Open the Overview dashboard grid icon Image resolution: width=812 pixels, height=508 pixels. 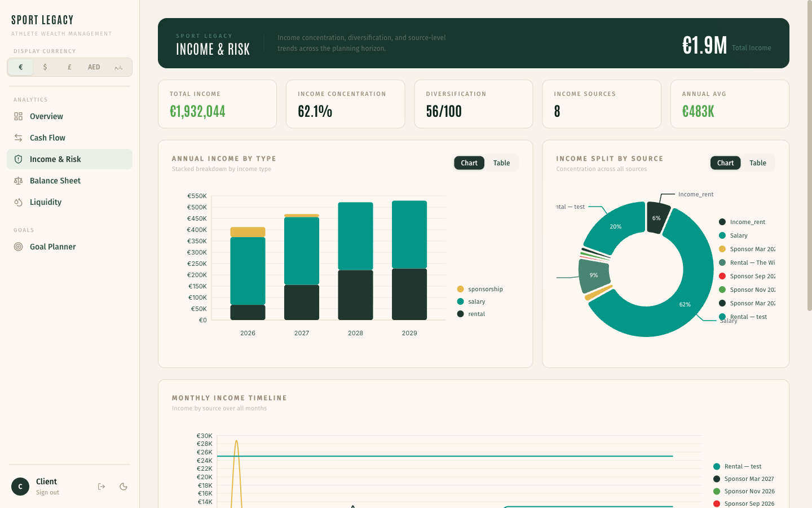tap(17, 116)
